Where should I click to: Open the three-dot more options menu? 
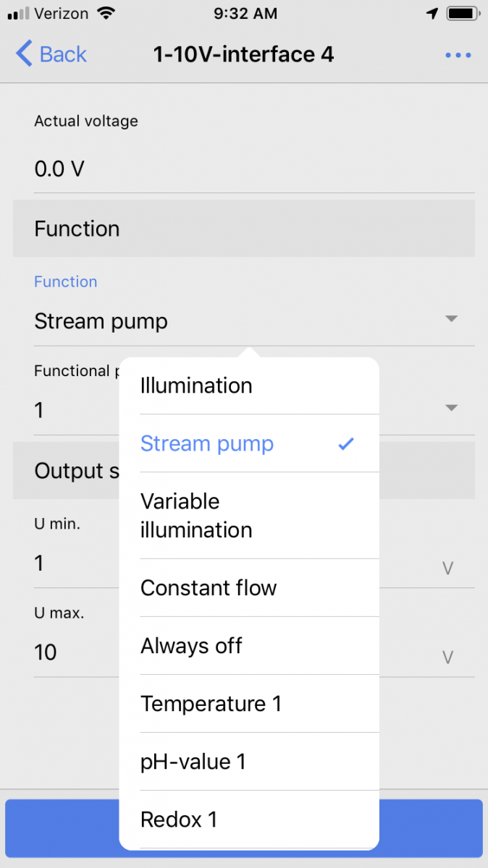point(458,55)
